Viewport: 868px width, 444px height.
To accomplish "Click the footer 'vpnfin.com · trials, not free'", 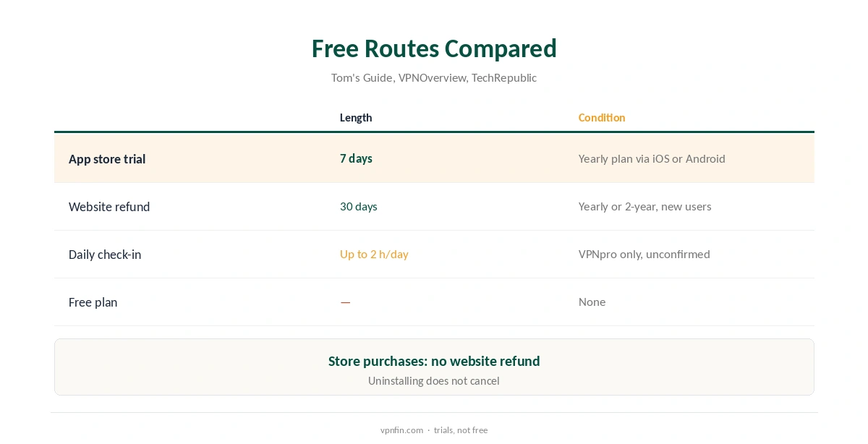I will tap(434, 430).
